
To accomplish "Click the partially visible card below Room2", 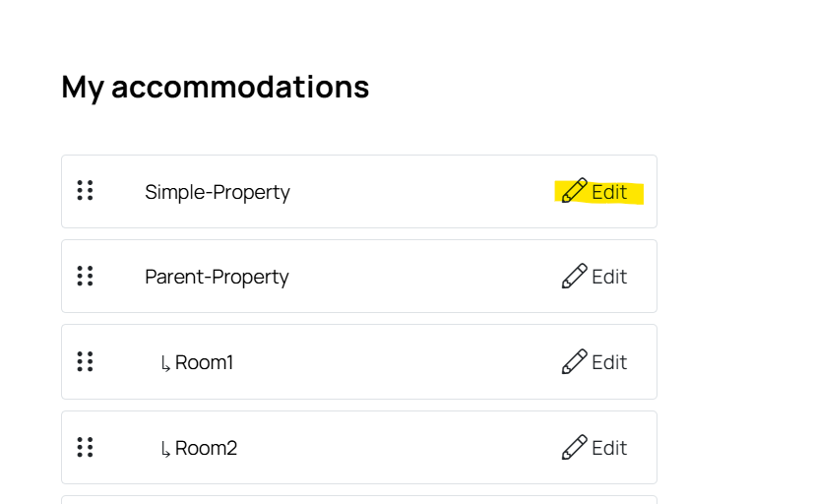I will [359, 500].
